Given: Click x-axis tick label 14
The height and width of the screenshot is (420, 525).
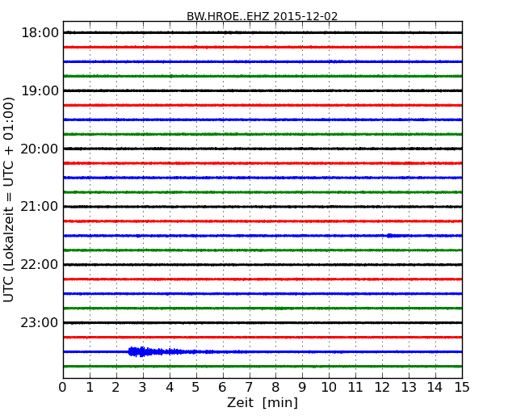Looking at the screenshot, I should pyautogui.click(x=435, y=388).
